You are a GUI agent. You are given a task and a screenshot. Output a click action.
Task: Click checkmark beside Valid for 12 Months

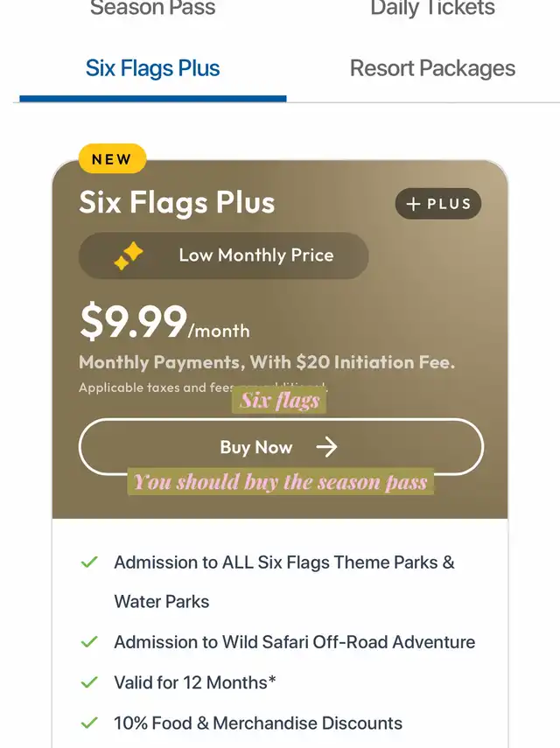click(89, 682)
